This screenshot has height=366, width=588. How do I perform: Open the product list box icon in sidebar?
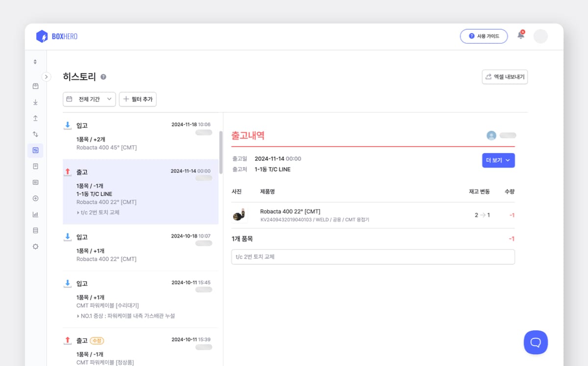[35, 86]
